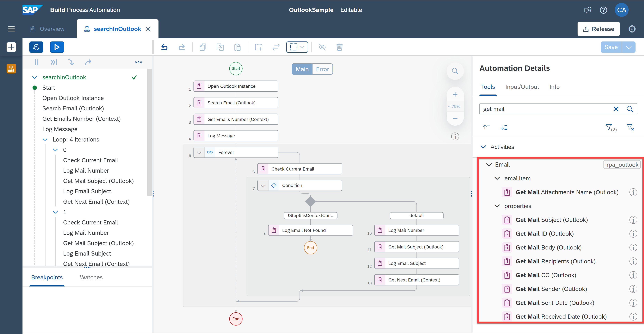
Task: Clear the 'get mail' search text
Action: click(x=616, y=109)
